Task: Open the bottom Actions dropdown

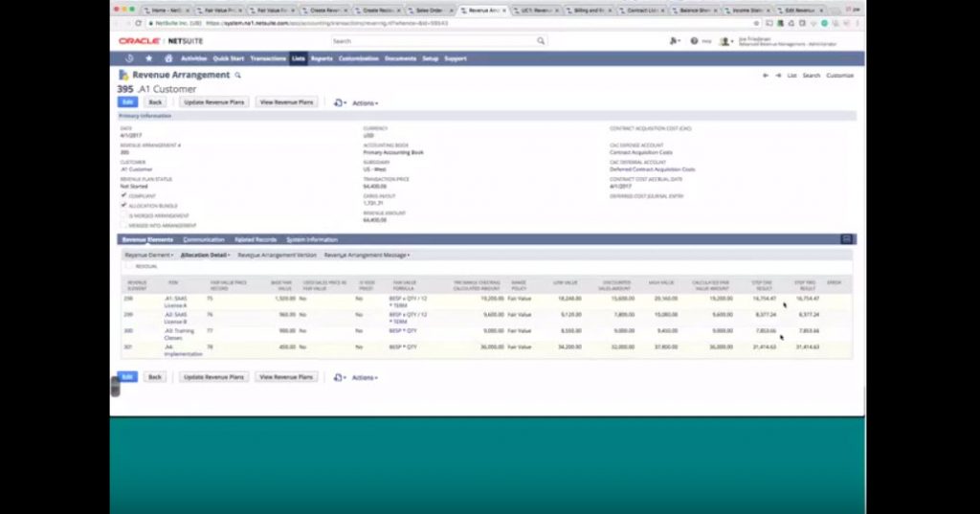Action: point(365,377)
